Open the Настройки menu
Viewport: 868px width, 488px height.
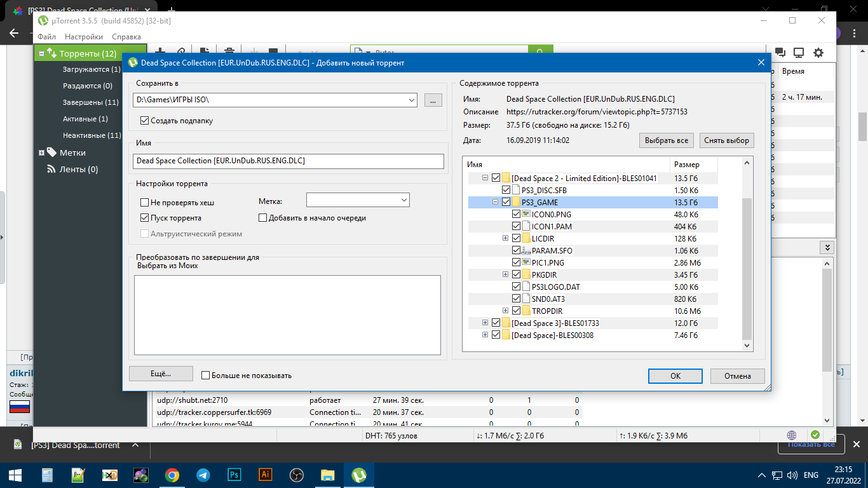[x=84, y=37]
